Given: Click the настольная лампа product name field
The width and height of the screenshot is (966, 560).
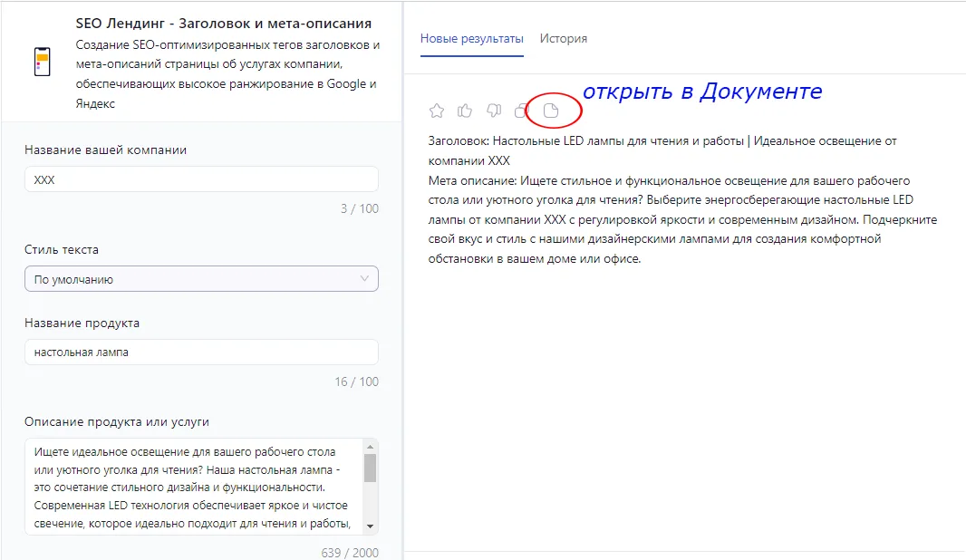Looking at the screenshot, I should point(200,352).
